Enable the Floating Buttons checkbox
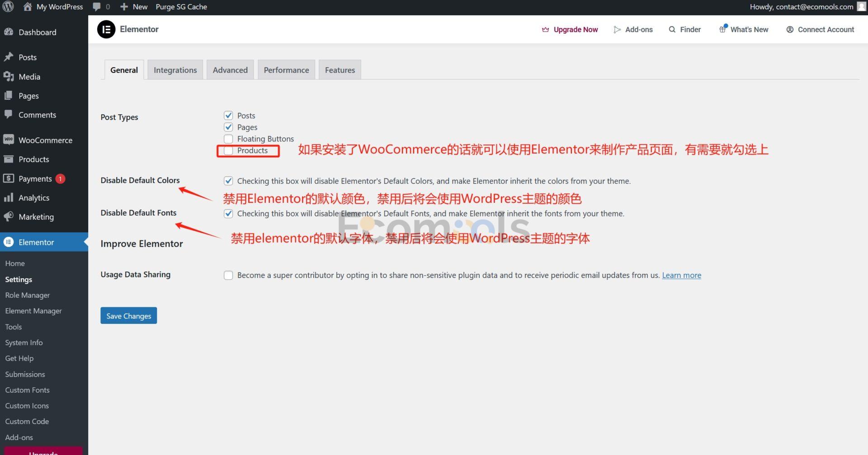 pyautogui.click(x=228, y=139)
